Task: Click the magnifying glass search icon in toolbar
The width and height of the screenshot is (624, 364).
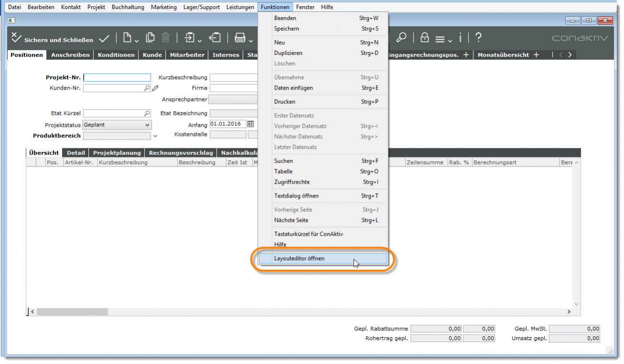Action: [402, 38]
